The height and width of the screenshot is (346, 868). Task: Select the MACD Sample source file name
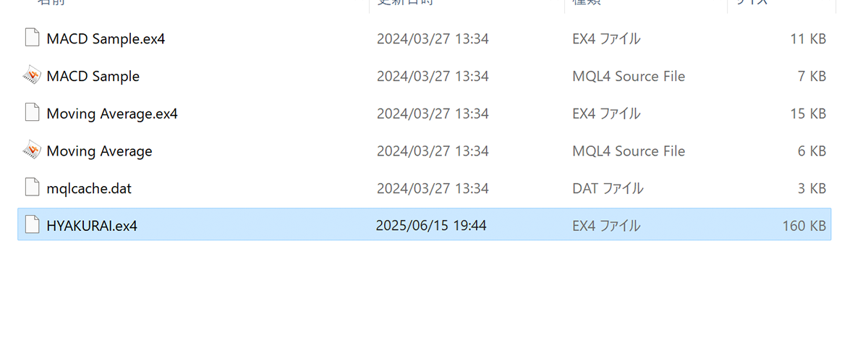[93, 76]
